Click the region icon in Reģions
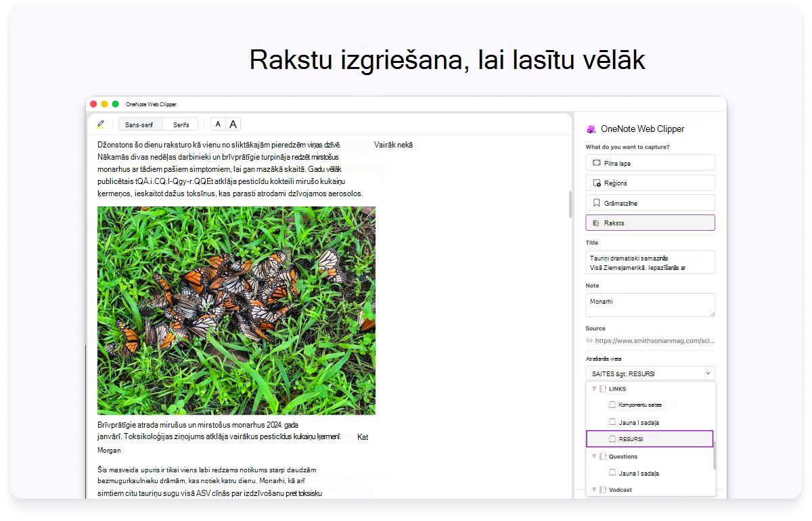This screenshot has width=812, height=521. [x=597, y=183]
